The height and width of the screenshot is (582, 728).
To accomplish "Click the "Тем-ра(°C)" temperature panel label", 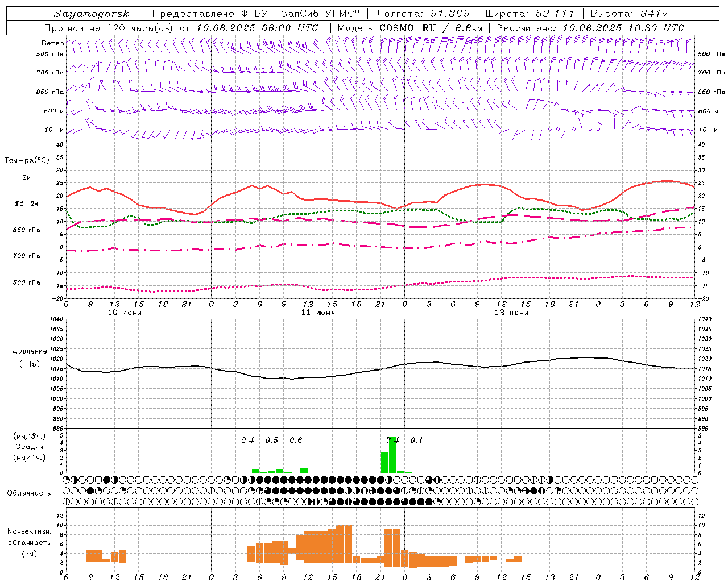I will coord(27,161).
